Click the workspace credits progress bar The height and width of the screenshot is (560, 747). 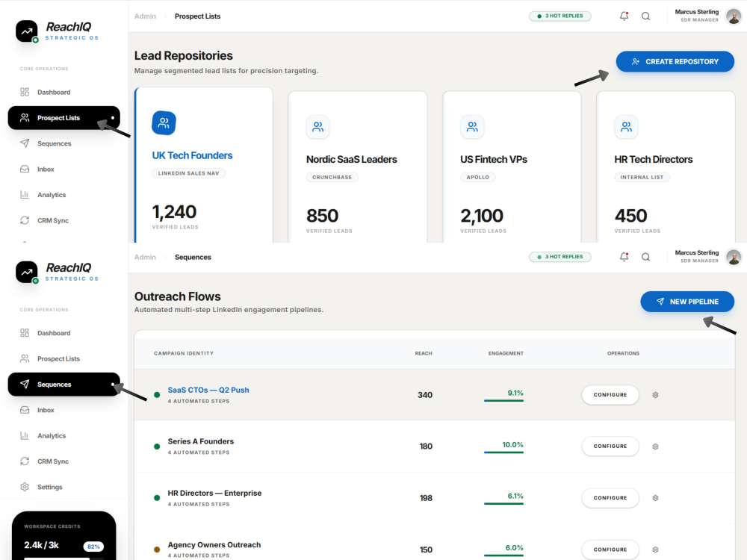tap(63, 558)
